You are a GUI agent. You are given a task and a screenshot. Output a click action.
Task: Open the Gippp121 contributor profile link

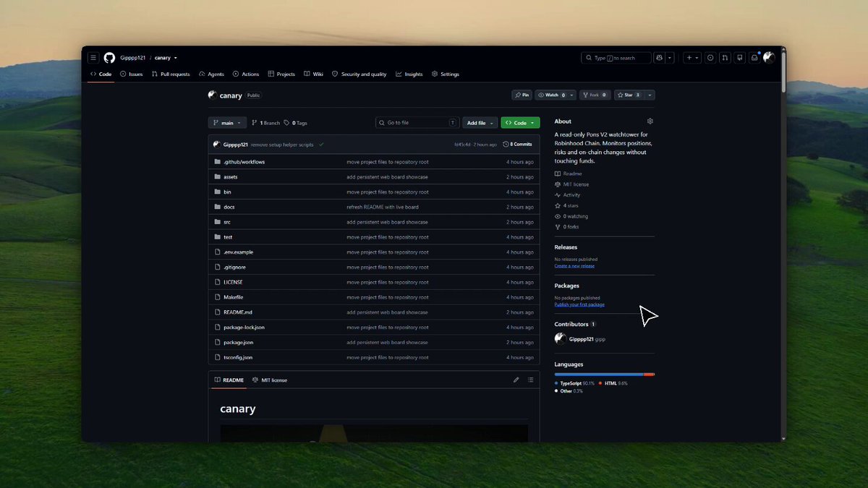[x=581, y=339]
